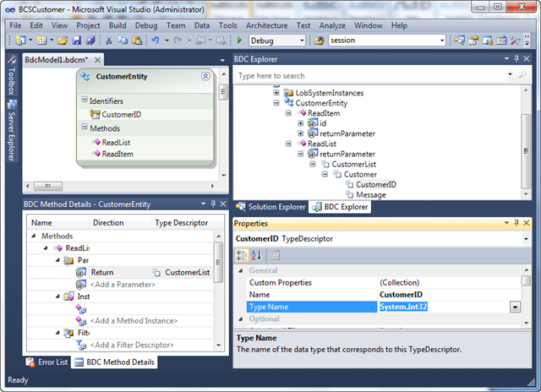Click <Add a Parameter> link
Screen dimensions: 541x392
tap(123, 285)
